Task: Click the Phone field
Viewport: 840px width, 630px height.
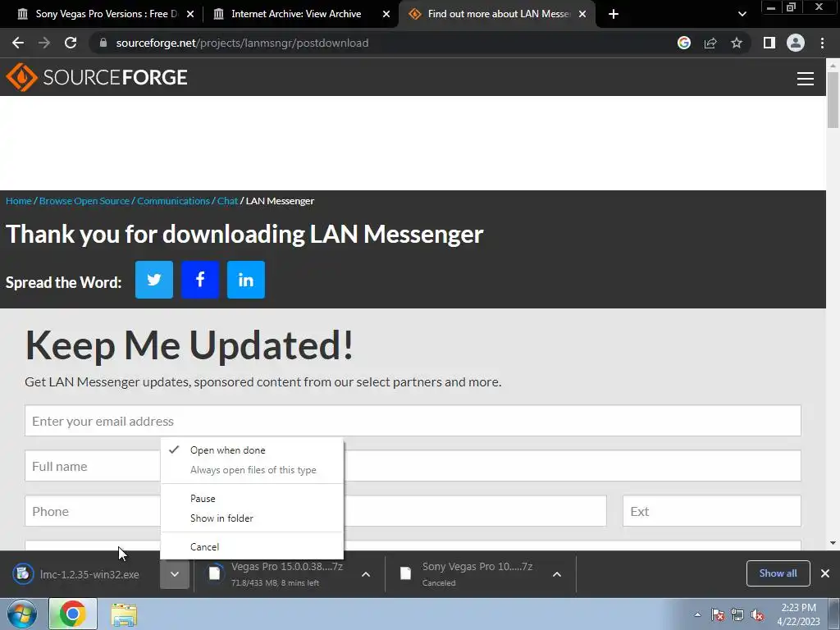Action: click(x=316, y=511)
